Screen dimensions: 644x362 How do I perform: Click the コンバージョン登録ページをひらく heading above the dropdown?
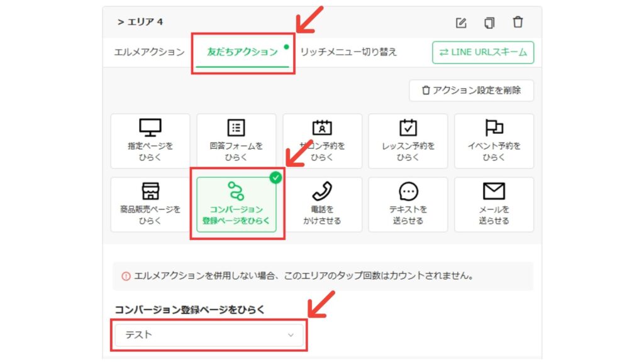coord(189,309)
